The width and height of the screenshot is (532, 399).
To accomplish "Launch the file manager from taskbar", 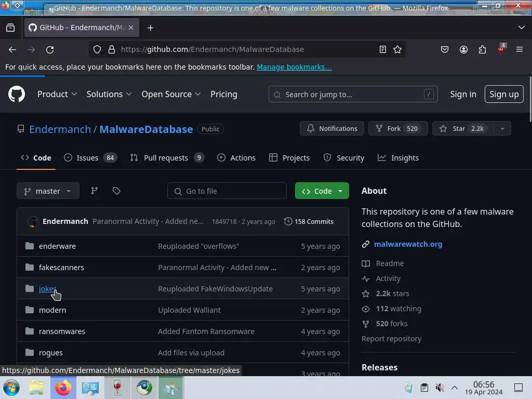I will tap(36, 388).
